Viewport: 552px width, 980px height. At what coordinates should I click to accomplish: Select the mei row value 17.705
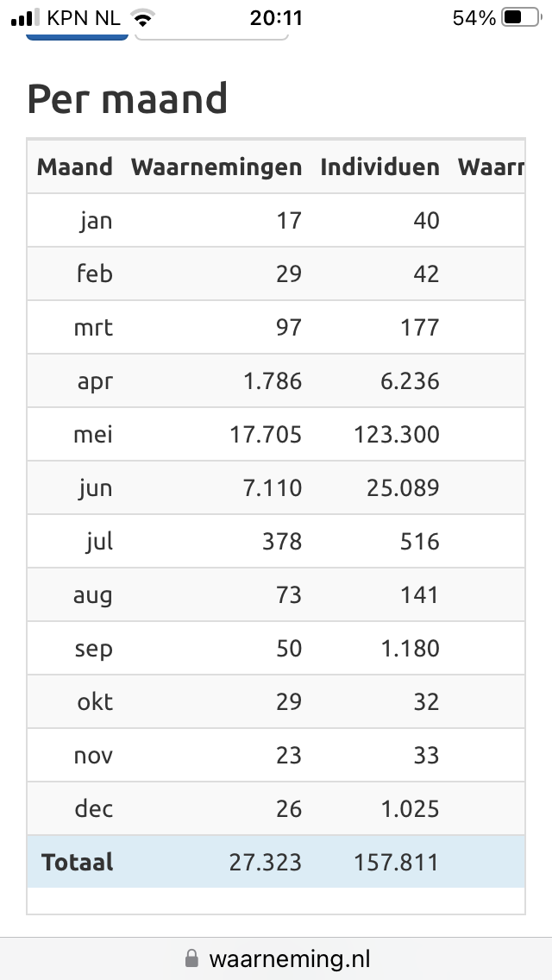[x=266, y=435]
